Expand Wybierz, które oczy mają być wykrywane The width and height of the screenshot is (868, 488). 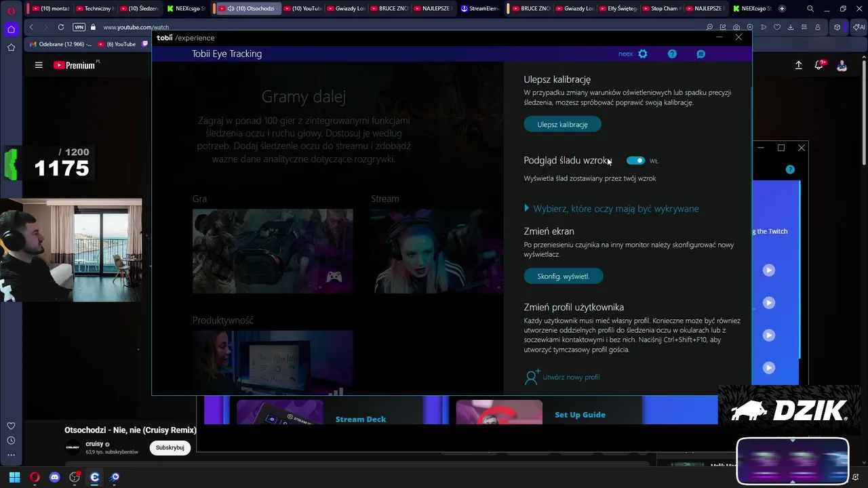pos(612,209)
